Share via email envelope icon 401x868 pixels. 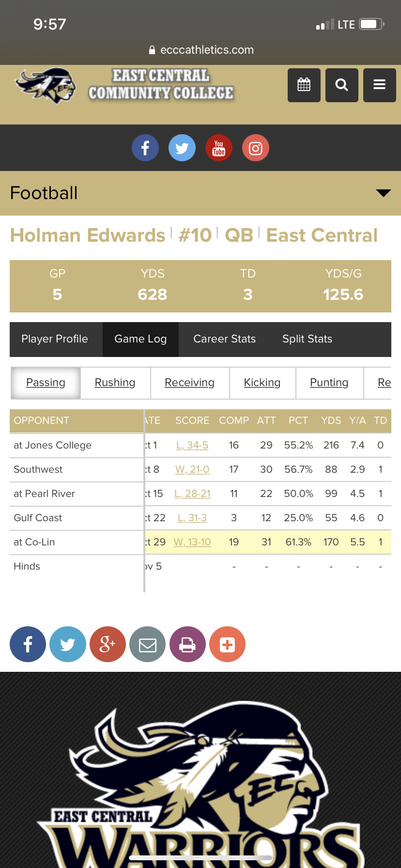click(x=147, y=645)
